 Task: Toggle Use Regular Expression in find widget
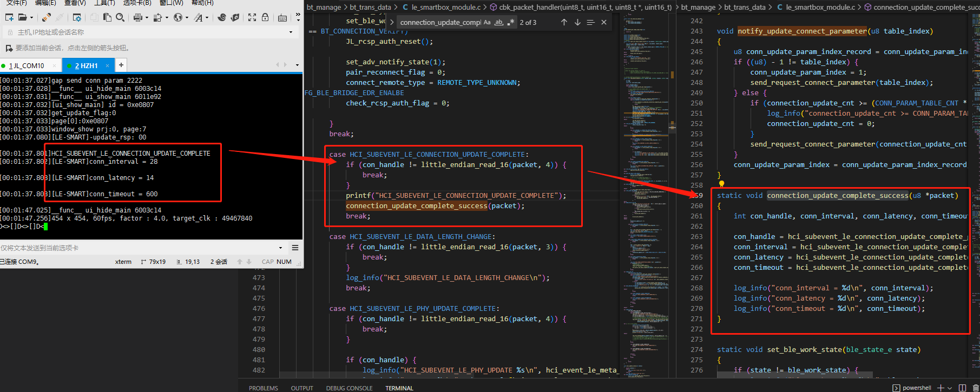510,22
